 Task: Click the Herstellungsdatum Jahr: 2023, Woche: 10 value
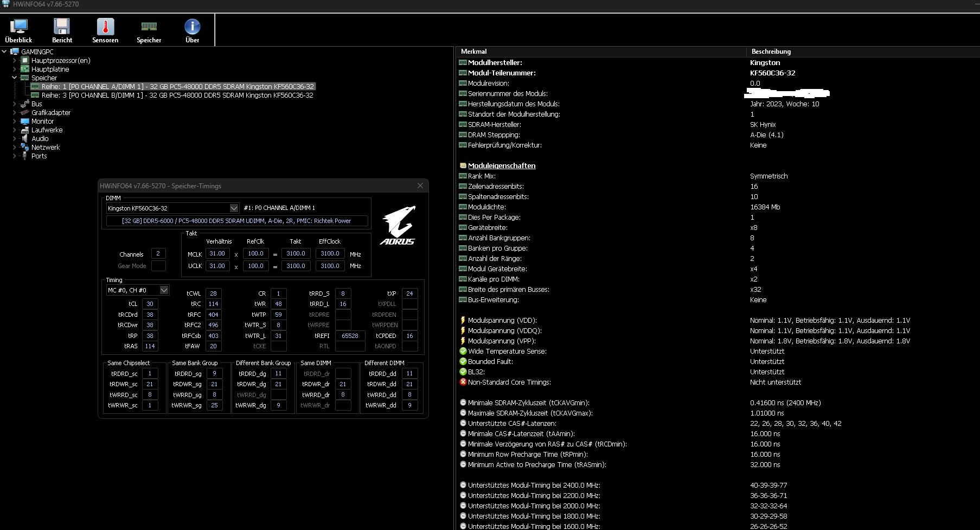tap(785, 104)
